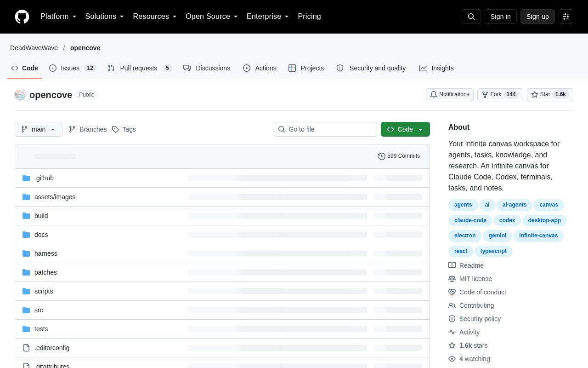588x368 pixels.
Task: Open the Discussions tab
Action: click(x=207, y=68)
